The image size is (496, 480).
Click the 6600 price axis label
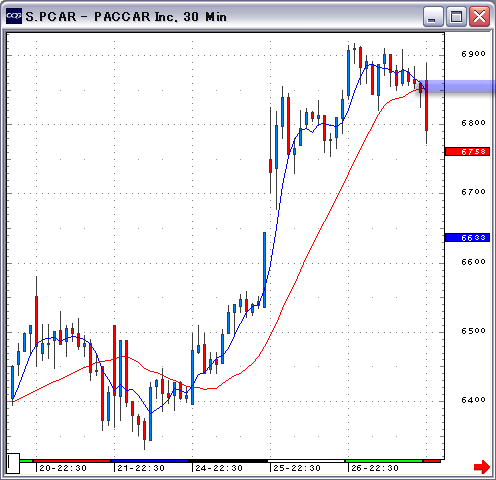[x=473, y=262]
